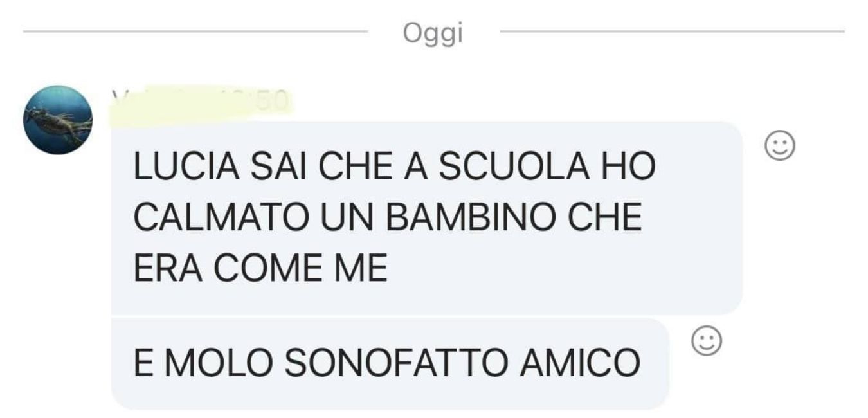Select the 'E MOLO SONOFATTO AMICO' bubble
Image resolution: width=868 pixels, height=418 pixels.
pos(390,364)
